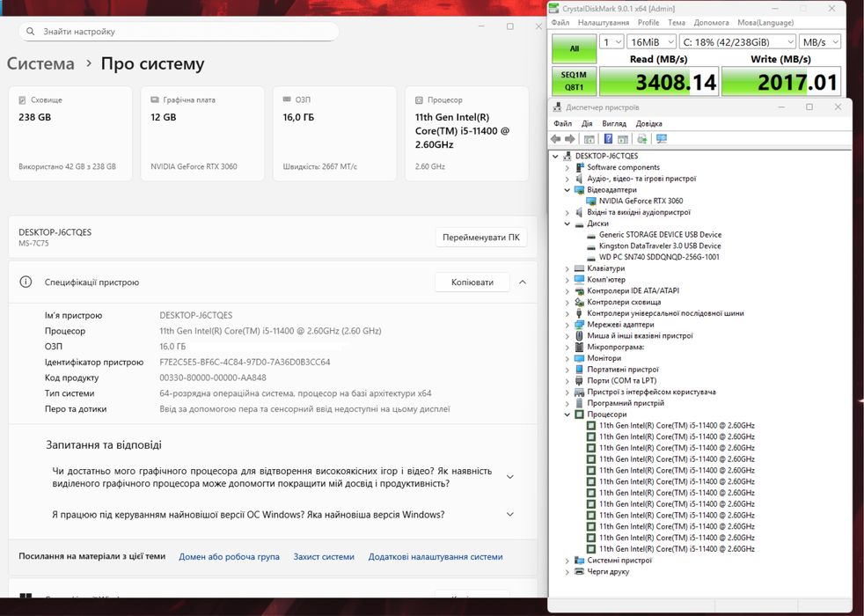Click the info icon beside Специфікації пристрою
The height and width of the screenshot is (616, 864).
[26, 282]
